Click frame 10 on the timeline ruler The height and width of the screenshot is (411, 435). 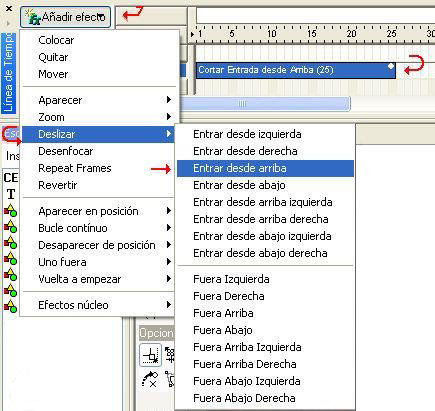click(x=272, y=33)
